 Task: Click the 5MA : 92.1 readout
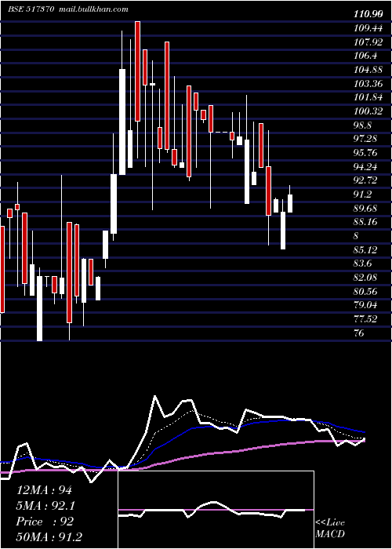tap(46, 506)
